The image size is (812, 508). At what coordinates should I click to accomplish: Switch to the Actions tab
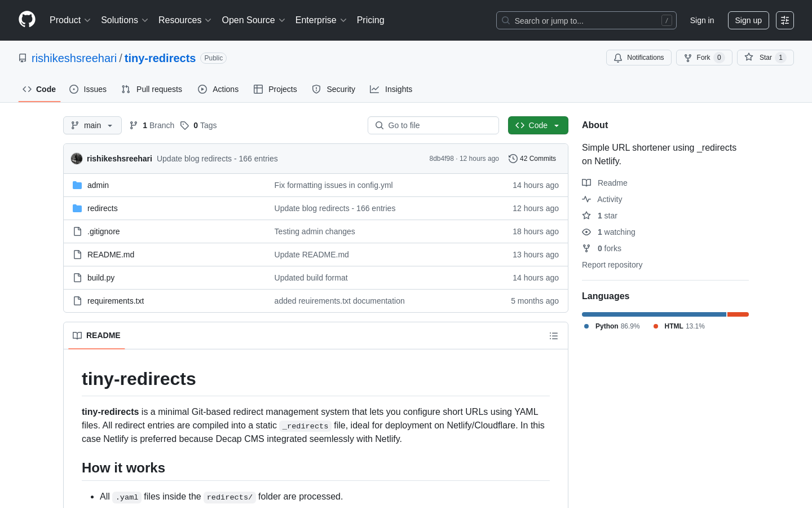pos(218,89)
